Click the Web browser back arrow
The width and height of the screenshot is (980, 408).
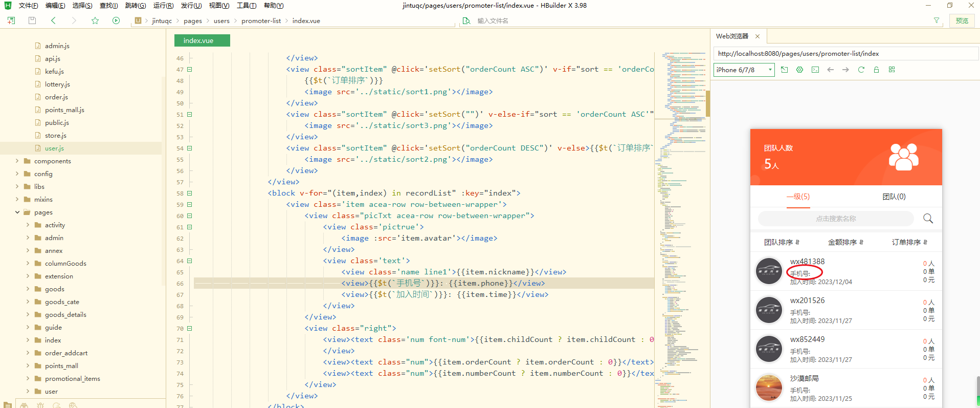[x=831, y=70]
